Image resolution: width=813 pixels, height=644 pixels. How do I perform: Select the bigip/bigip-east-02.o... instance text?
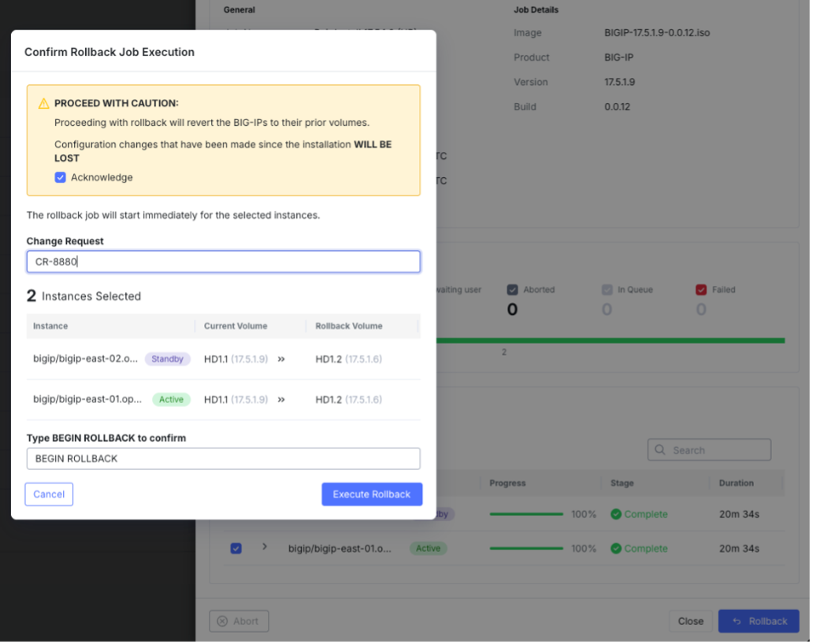point(86,359)
